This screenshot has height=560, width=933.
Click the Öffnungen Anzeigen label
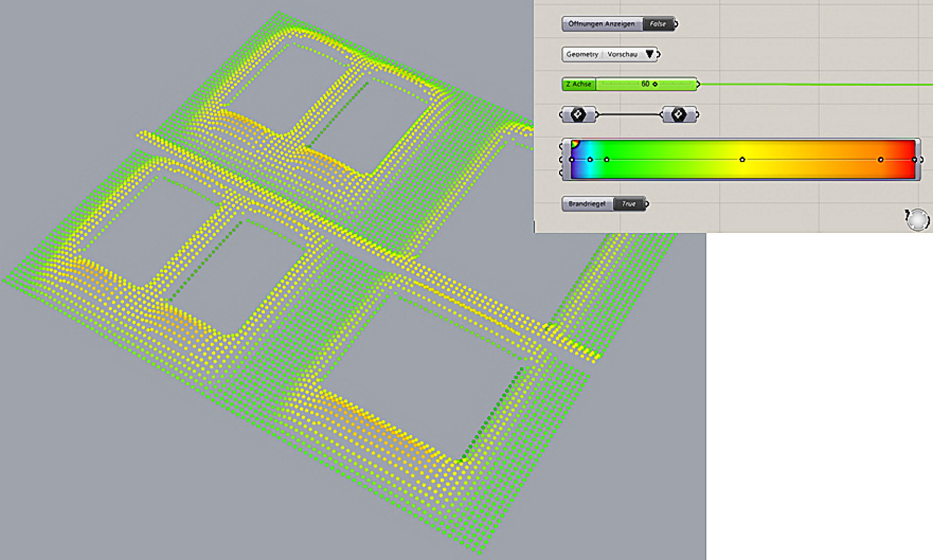coord(601,24)
